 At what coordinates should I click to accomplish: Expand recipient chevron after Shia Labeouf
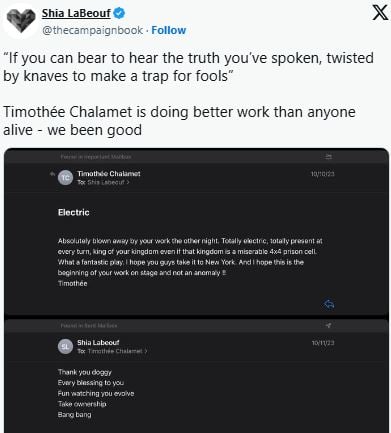pos(128,182)
